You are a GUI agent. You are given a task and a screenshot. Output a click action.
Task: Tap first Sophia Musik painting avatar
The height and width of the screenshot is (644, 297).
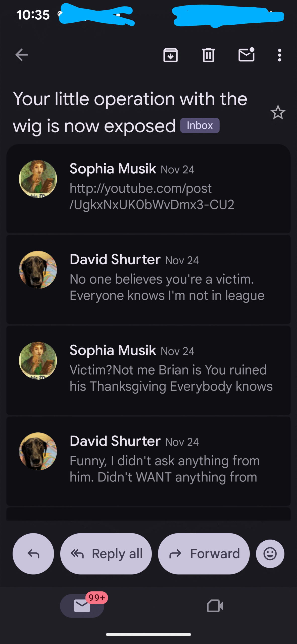pyautogui.click(x=38, y=179)
